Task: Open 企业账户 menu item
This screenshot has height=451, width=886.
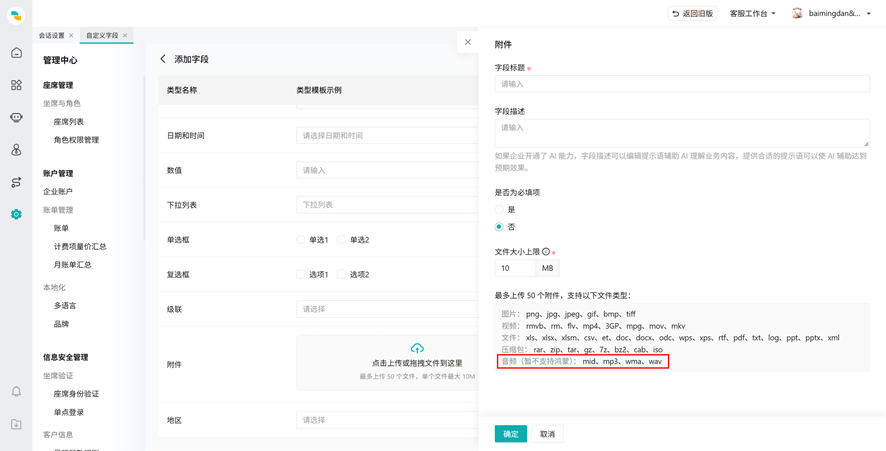Action: [x=58, y=192]
